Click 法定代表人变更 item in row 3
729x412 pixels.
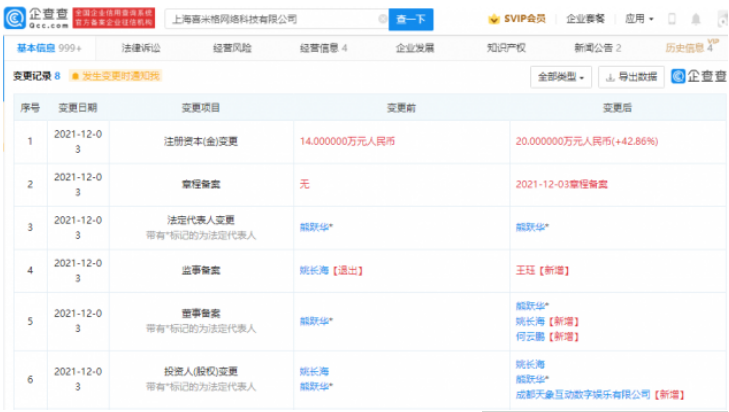pos(201,220)
